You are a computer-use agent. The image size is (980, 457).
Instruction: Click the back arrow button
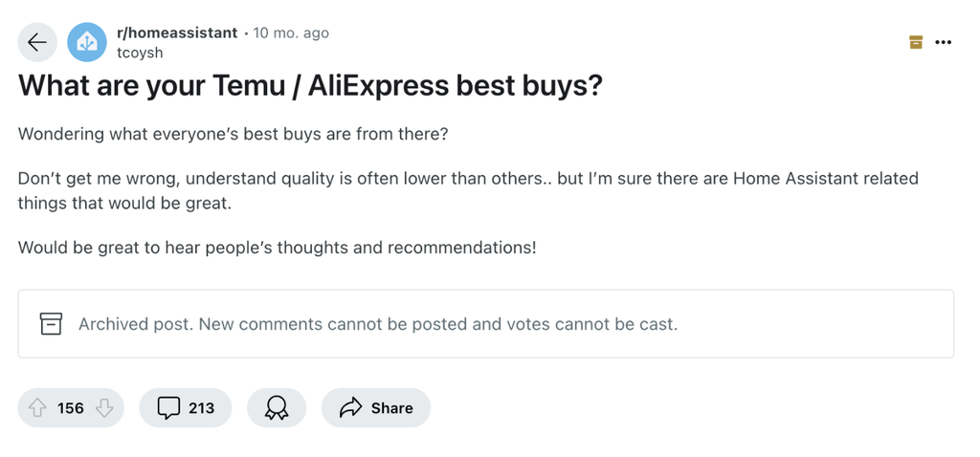pyautogui.click(x=37, y=42)
